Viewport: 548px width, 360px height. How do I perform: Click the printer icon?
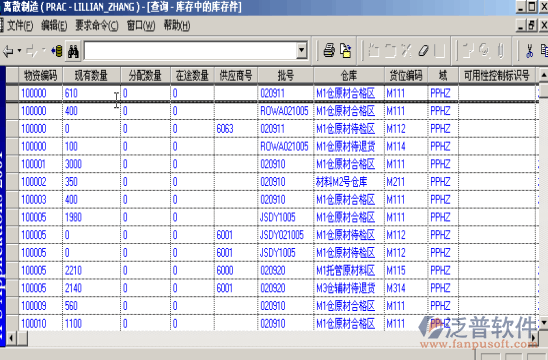tap(329, 51)
